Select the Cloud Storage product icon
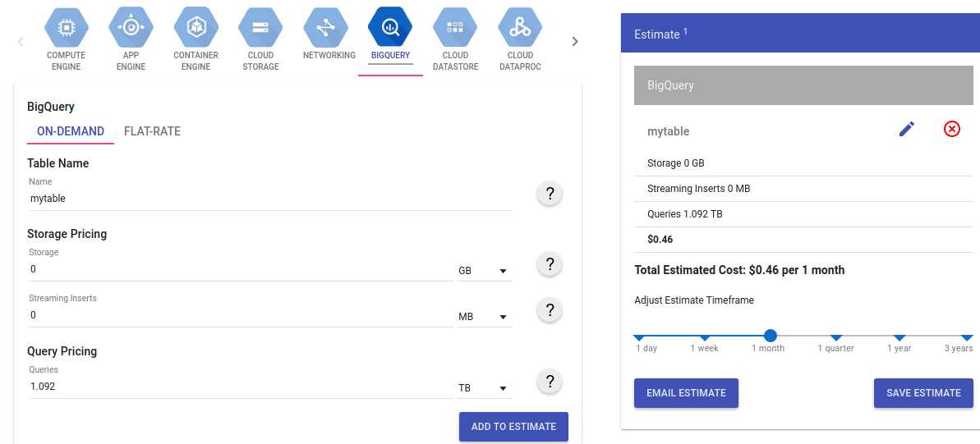 point(260,27)
